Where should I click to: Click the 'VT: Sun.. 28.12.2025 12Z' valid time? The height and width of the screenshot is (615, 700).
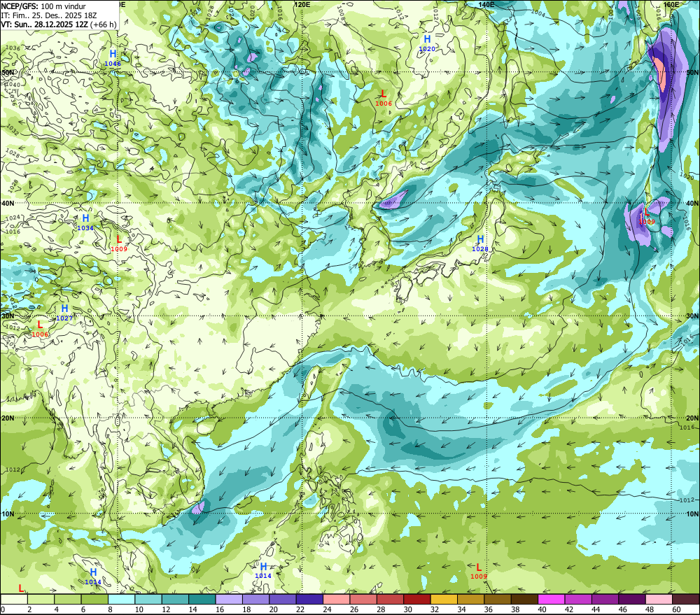coord(45,24)
